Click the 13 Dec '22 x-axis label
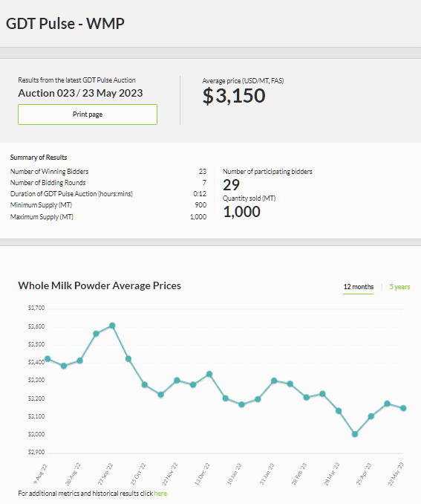The height and width of the screenshot is (504, 421). click(x=202, y=474)
